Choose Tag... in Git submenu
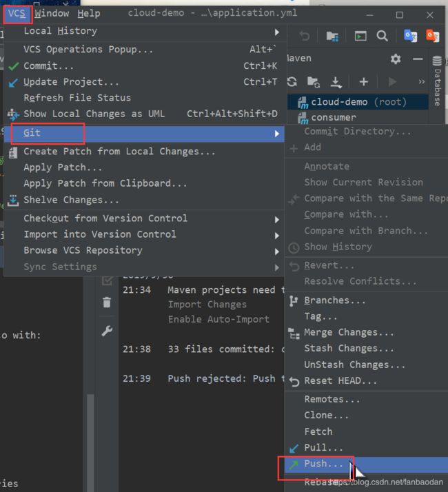The height and width of the screenshot is (492, 448). tap(366, 316)
